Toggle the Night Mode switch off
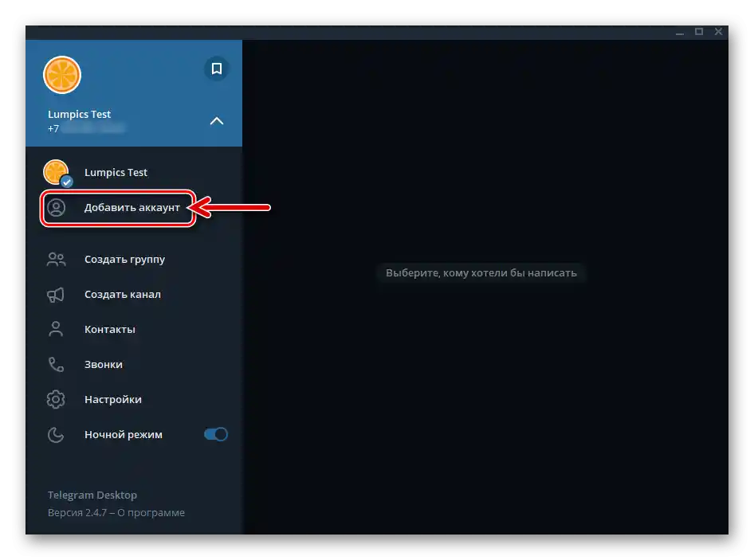The width and height of the screenshot is (754, 560). pyautogui.click(x=216, y=434)
